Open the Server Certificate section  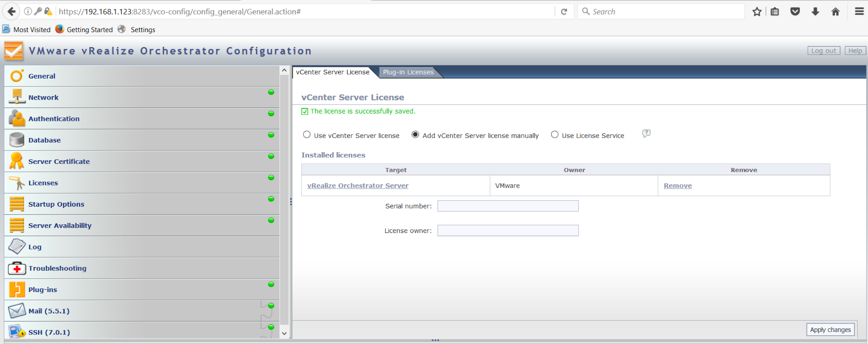142,161
